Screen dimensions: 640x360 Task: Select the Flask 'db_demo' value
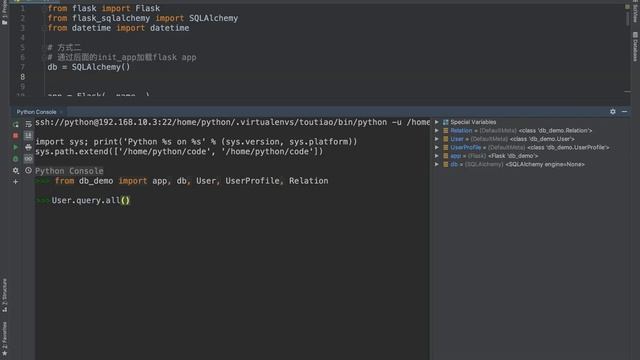pos(513,156)
